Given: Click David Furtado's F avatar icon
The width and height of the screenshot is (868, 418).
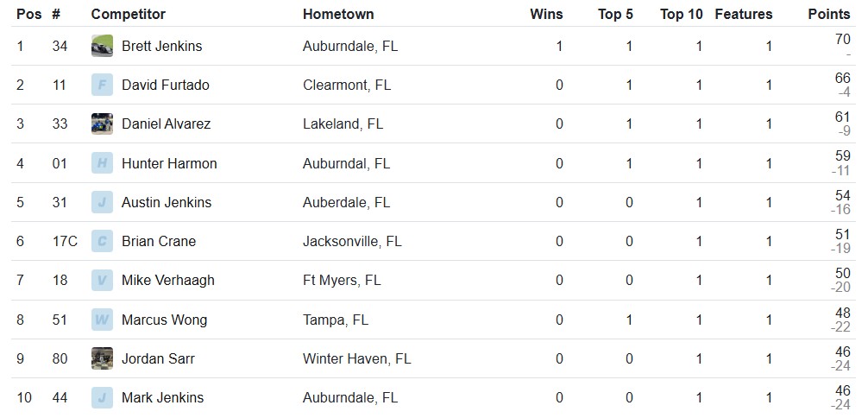Looking at the screenshot, I should (102, 85).
